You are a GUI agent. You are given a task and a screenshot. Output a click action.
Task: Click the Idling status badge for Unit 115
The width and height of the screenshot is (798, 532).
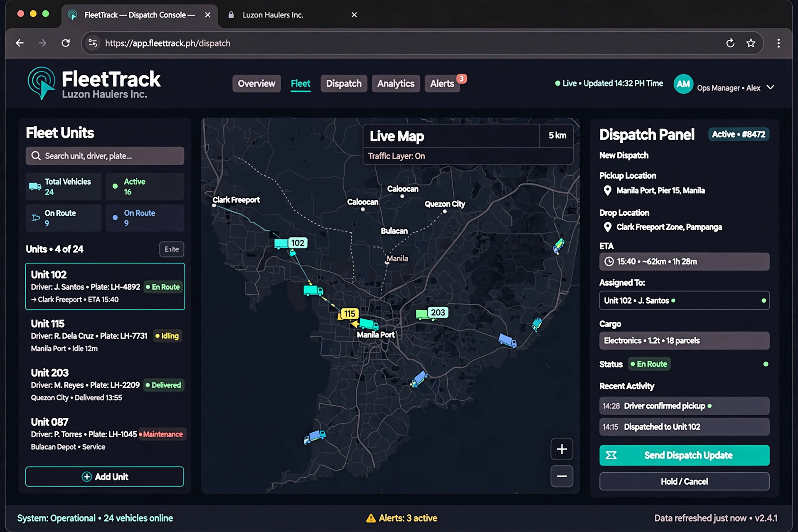tap(167, 336)
